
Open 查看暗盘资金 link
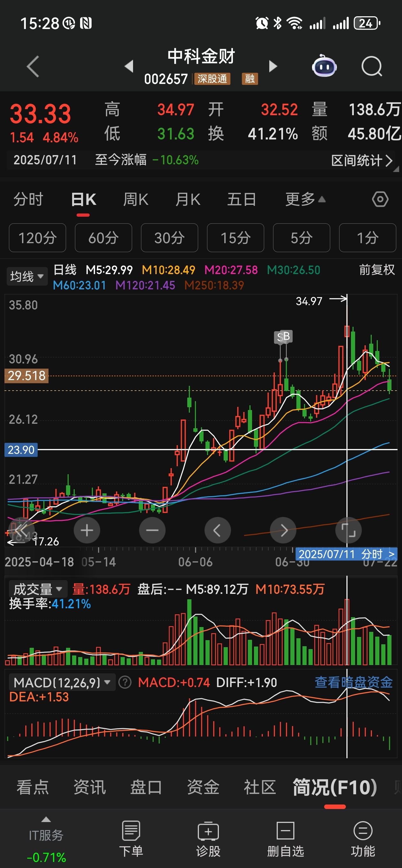coord(354,682)
